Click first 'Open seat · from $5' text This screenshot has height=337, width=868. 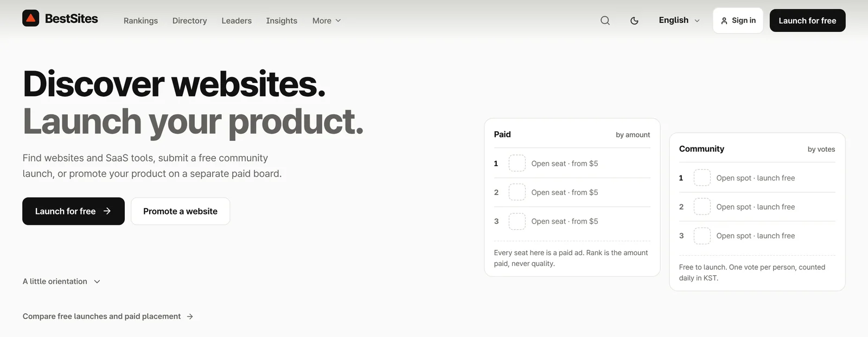tap(565, 164)
